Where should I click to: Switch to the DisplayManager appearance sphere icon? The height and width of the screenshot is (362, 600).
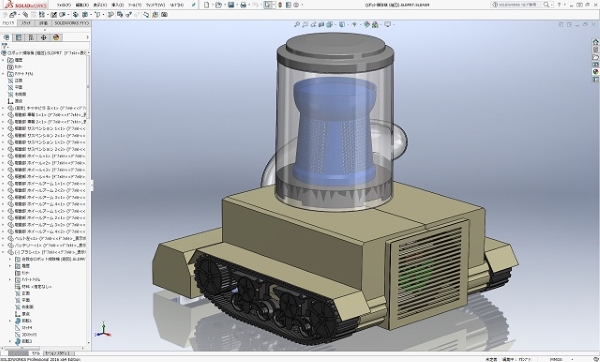coord(56,38)
